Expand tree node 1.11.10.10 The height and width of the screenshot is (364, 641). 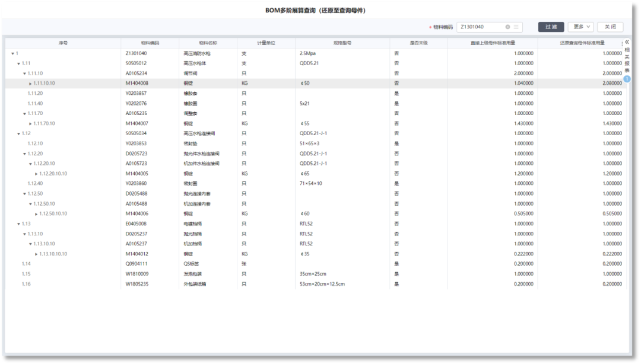click(x=30, y=84)
